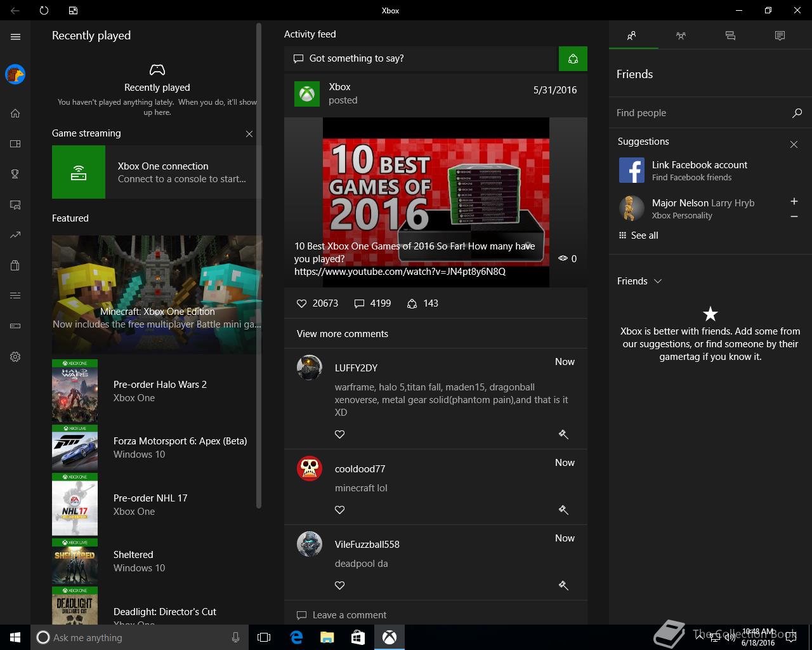Viewport: 812px width, 650px height.
Task: Click the search magnifier in Find people
Action: pos(797,113)
